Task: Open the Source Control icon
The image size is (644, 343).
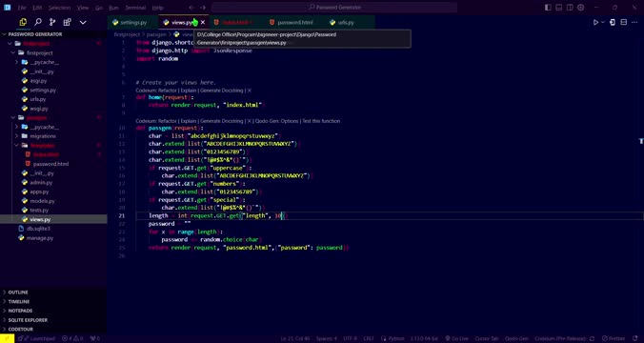Action: pos(52,22)
